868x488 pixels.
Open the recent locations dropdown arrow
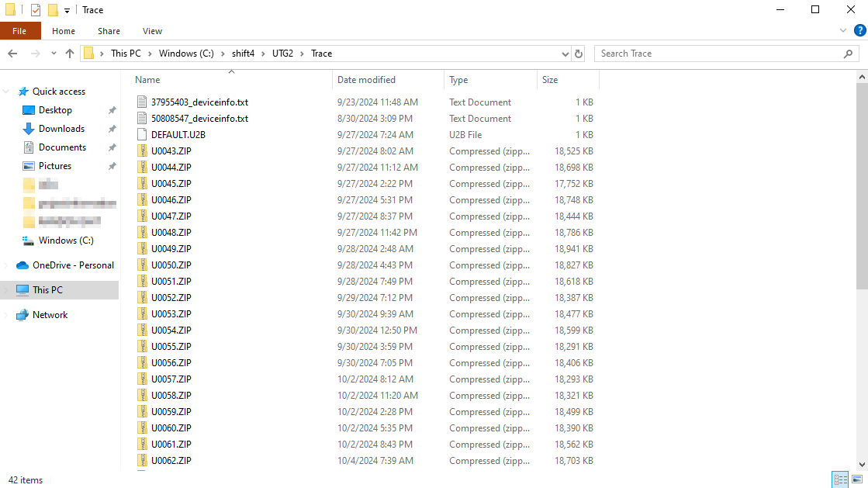53,54
